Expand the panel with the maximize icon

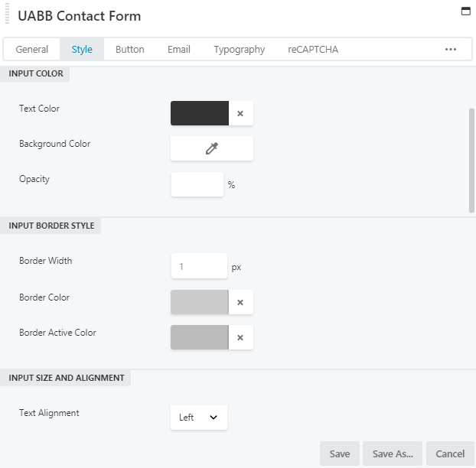465,11
